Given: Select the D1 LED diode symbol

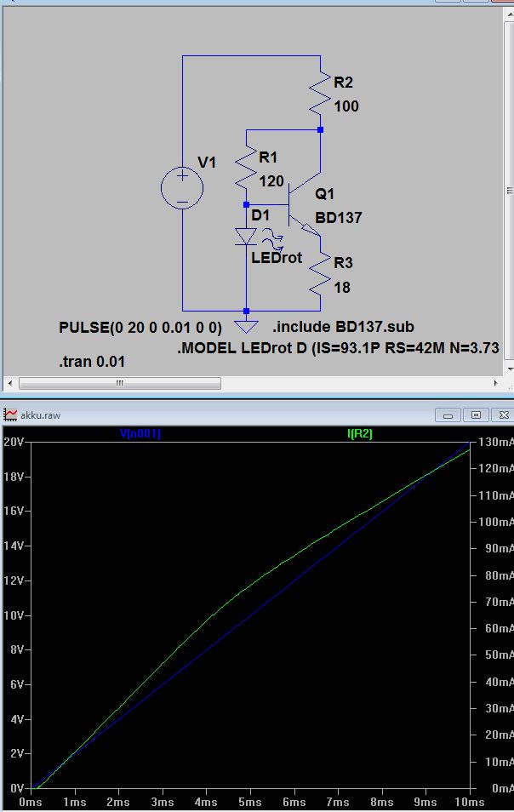Looking at the screenshot, I should click(x=246, y=237).
